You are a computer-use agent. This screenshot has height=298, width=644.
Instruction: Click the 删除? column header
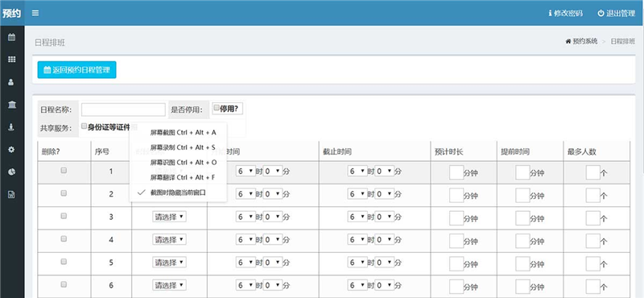[51, 151]
